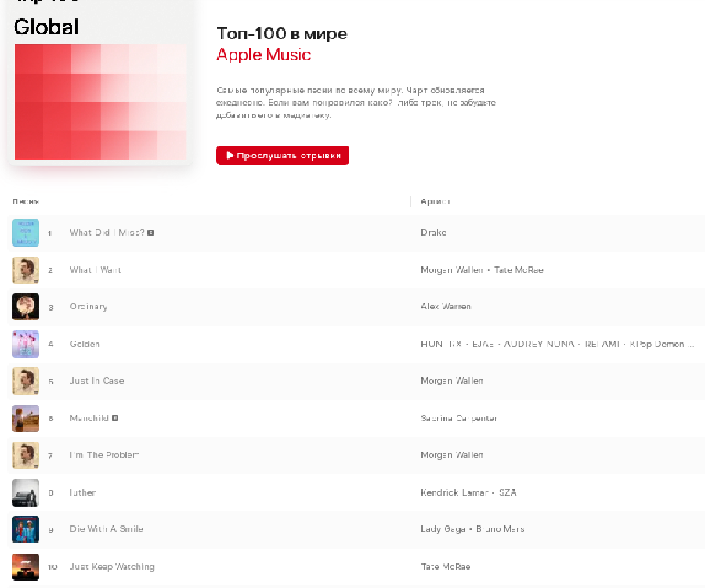Click the Golden track cover thumbnail
This screenshot has height=588, width=705.
[25, 344]
